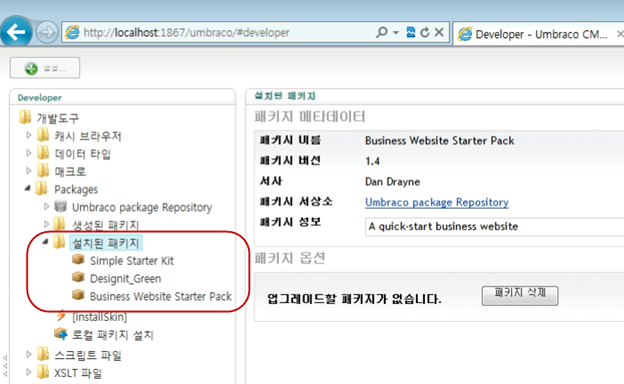Click the search magnifier in address bar
This screenshot has width=624, height=384.
pyautogui.click(x=381, y=32)
